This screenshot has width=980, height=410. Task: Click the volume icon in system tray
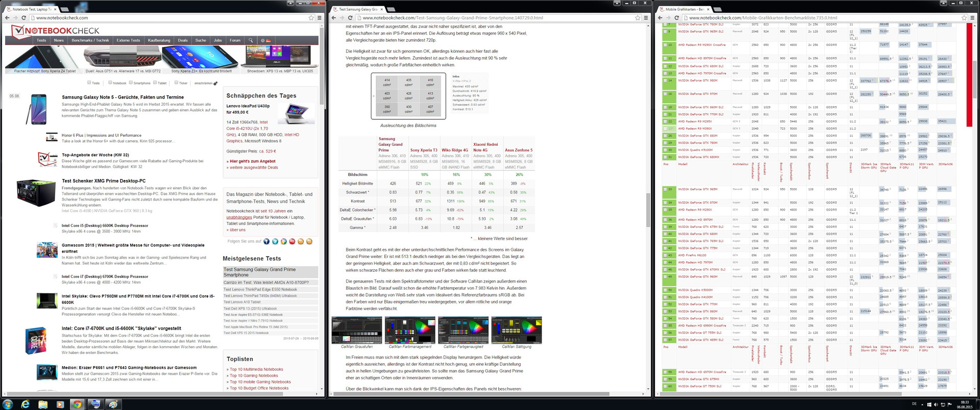[936, 404]
